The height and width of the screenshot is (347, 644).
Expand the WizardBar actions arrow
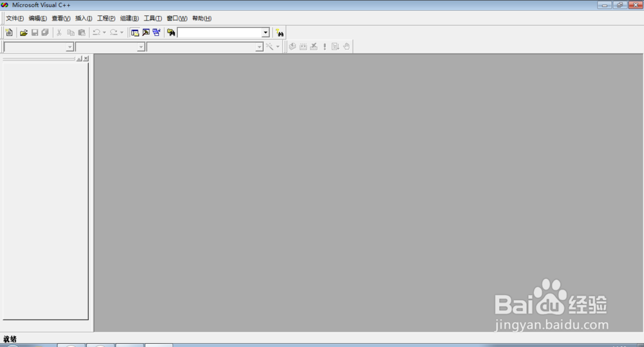tap(278, 46)
